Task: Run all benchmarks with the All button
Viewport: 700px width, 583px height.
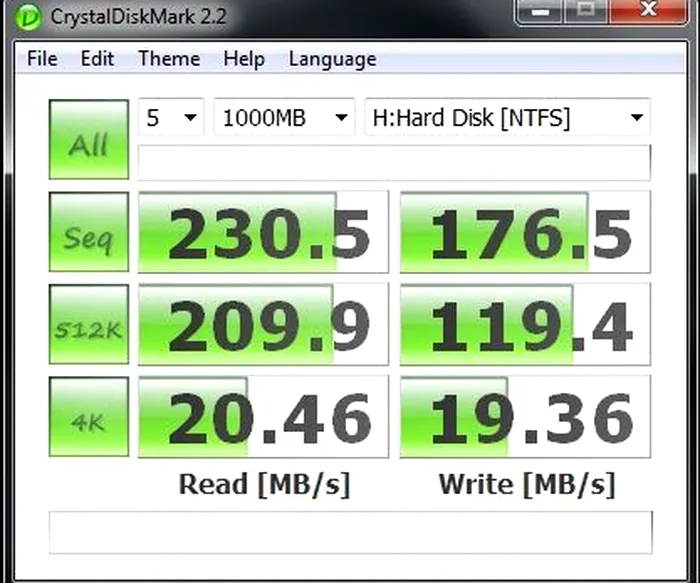Action: (x=89, y=139)
